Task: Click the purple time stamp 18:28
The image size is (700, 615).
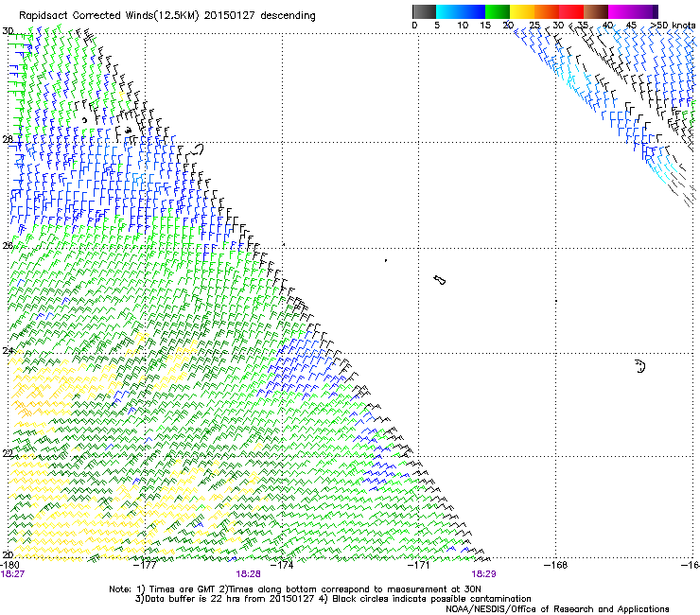Action: pyautogui.click(x=248, y=574)
